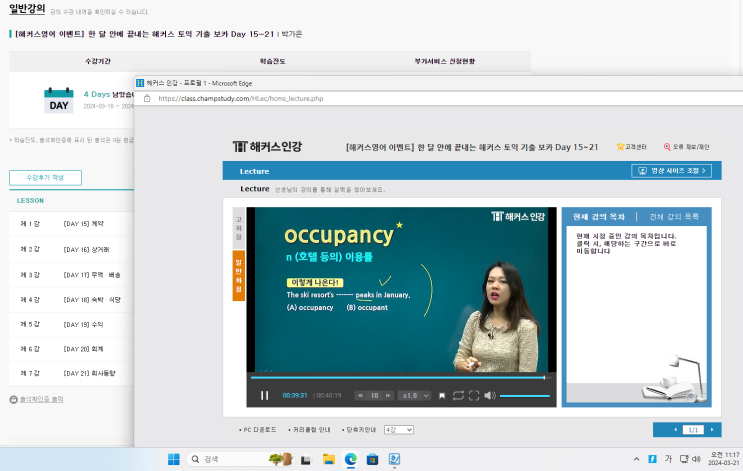
Task: Click the 1/1 page number field
Action: coord(693,430)
